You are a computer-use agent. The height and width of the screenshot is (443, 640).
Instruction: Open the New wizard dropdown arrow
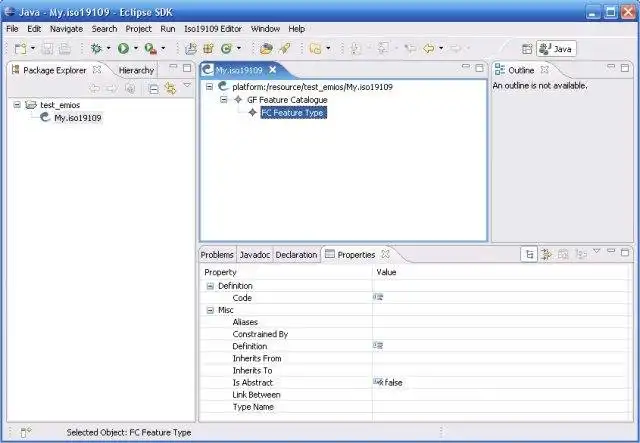[x=33, y=49]
